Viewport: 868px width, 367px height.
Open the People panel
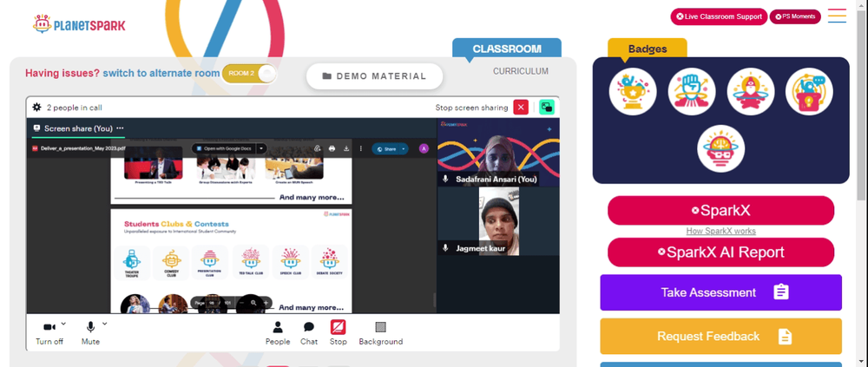coord(278,334)
